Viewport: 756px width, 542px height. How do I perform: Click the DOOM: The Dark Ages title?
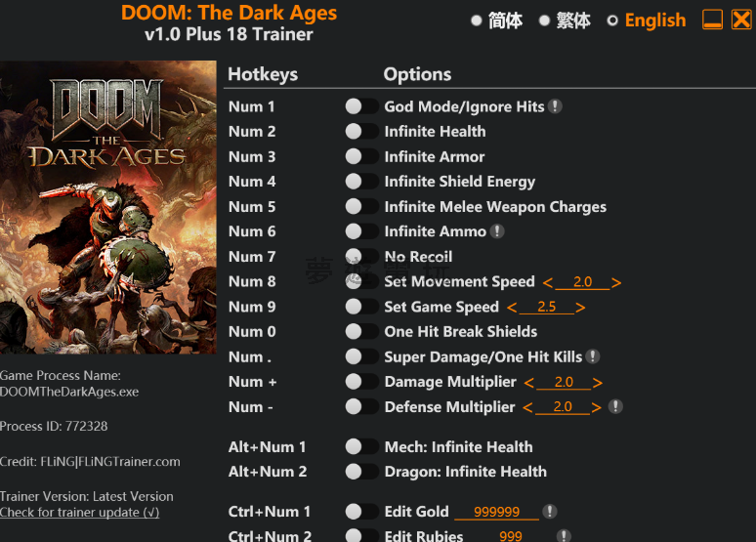(229, 13)
